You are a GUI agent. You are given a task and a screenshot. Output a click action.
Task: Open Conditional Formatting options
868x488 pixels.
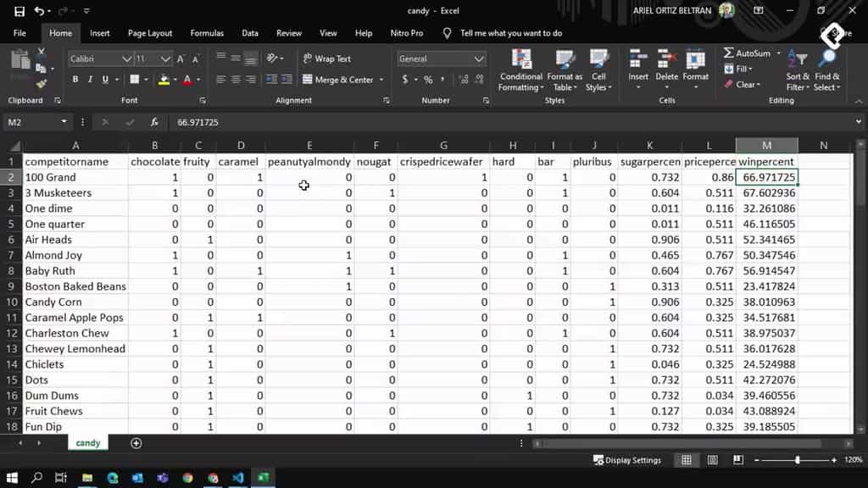[x=520, y=72]
